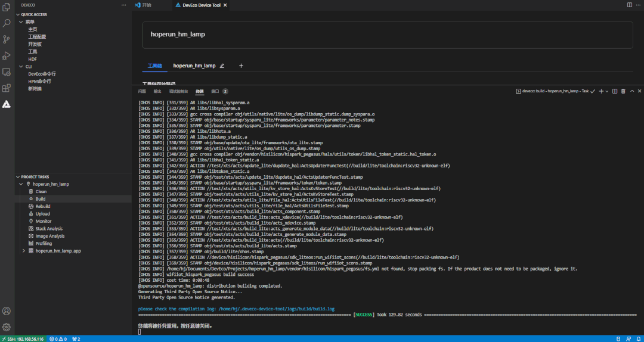Open errors and warnings count in status bar
The image size is (644, 342).
pos(58,338)
